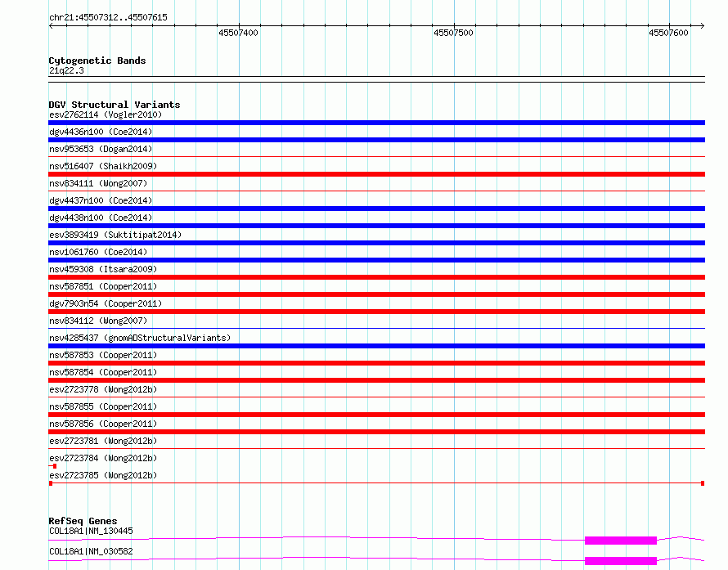This screenshot has width=728, height=570.
Task: Click the blue bar under dgv4437n100
Action: (376, 209)
